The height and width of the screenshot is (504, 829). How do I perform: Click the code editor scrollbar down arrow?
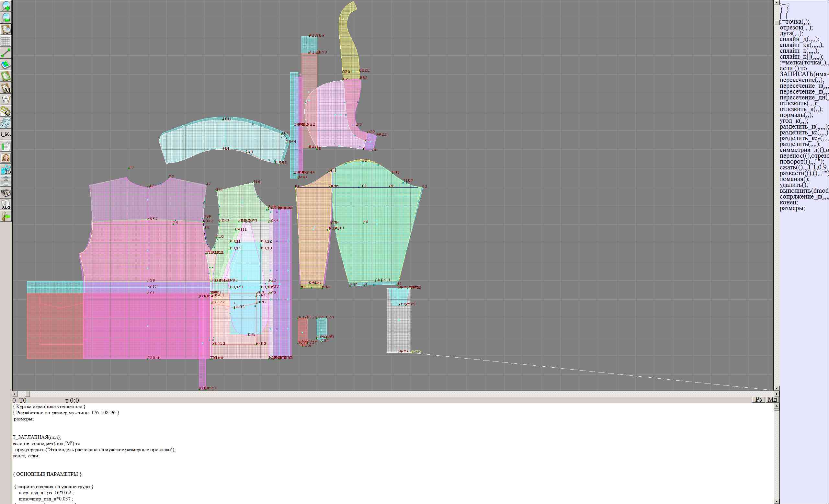pos(777,501)
